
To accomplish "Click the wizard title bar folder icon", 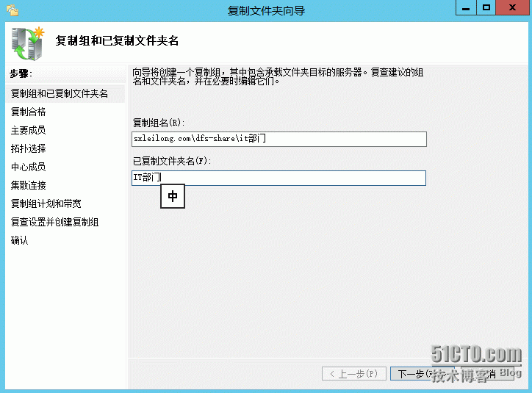I will click(12, 10).
